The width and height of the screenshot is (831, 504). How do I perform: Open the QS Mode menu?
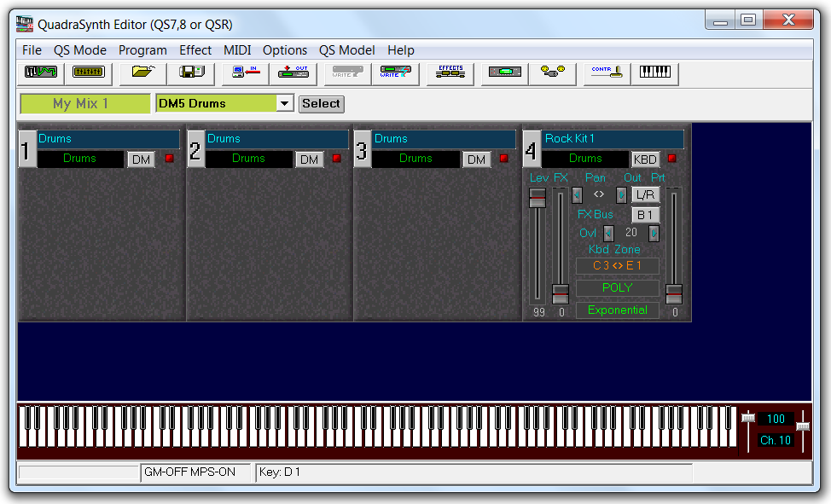(79, 50)
